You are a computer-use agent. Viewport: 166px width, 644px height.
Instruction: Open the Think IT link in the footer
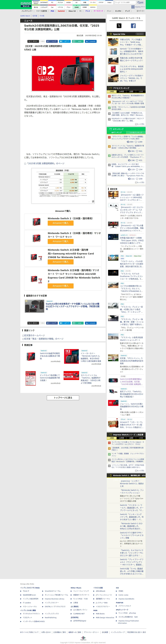[x=26, y=591]
